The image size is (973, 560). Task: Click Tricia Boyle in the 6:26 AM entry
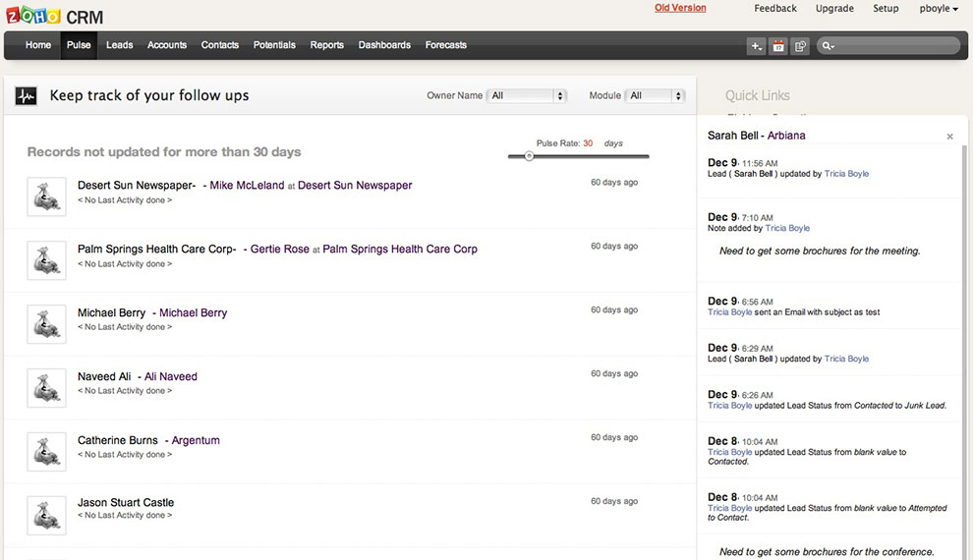729,406
